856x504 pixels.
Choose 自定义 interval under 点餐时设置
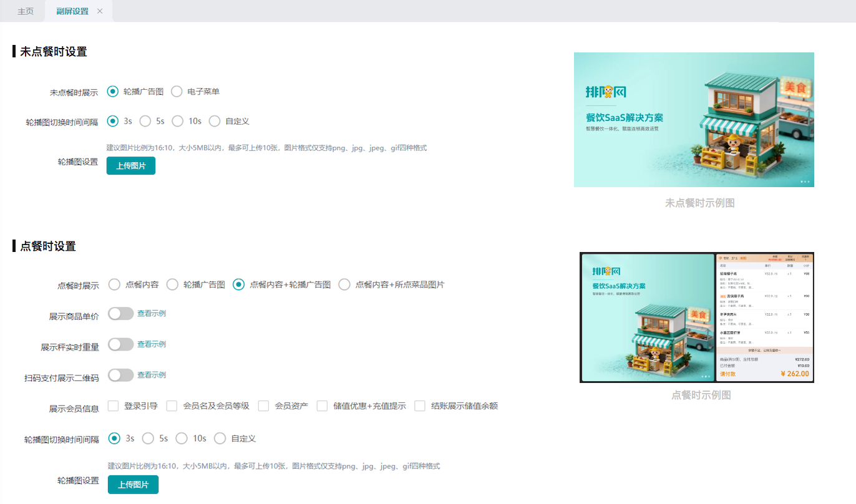click(x=220, y=439)
